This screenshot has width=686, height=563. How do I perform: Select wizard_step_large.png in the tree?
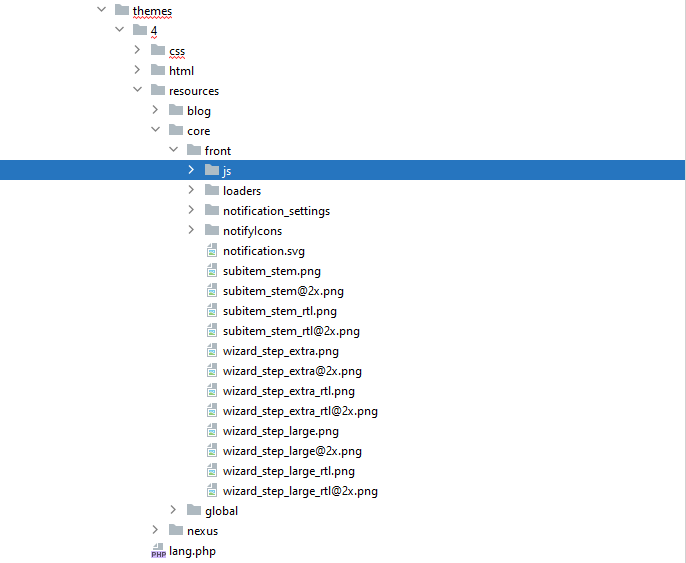pyautogui.click(x=280, y=431)
